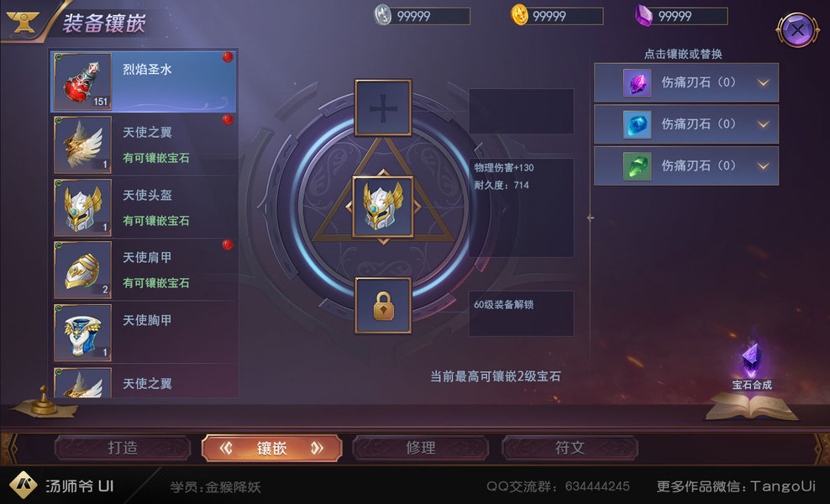
Task: Click the locked gem slot padlock
Action: [x=383, y=306]
